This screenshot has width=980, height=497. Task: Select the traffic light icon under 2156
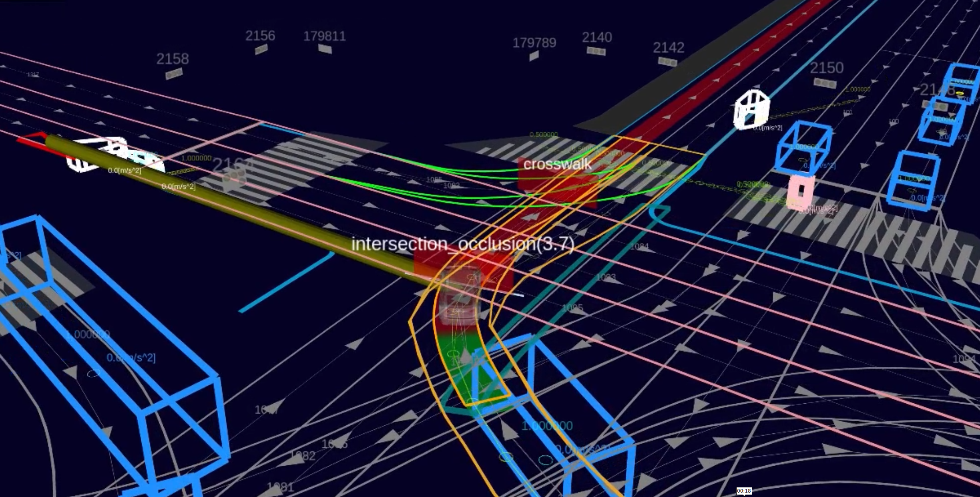click(x=261, y=50)
